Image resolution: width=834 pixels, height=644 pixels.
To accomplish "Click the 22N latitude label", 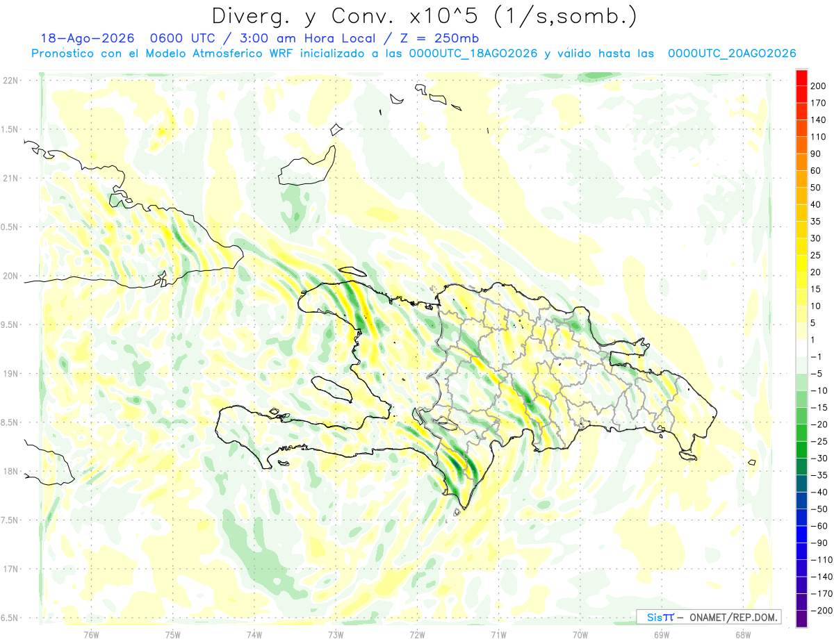I will pos(10,81).
